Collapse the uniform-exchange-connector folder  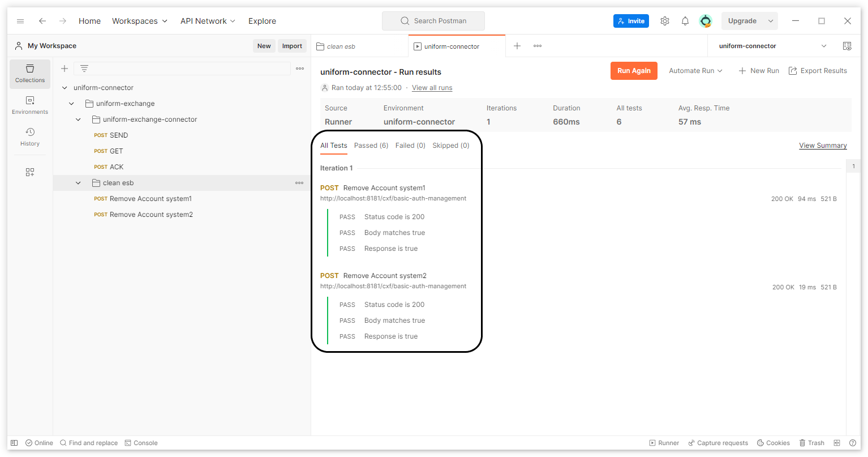coord(79,119)
